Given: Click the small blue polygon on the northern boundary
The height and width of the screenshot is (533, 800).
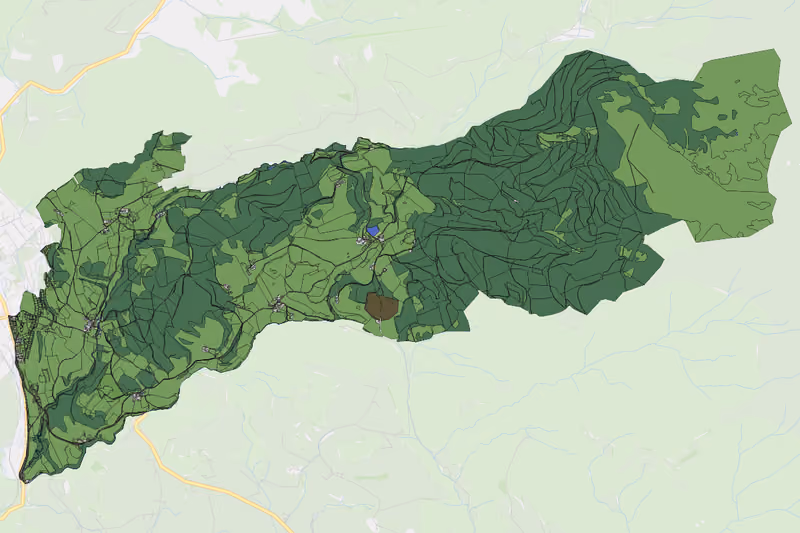Looking at the screenshot, I should tap(271, 166).
